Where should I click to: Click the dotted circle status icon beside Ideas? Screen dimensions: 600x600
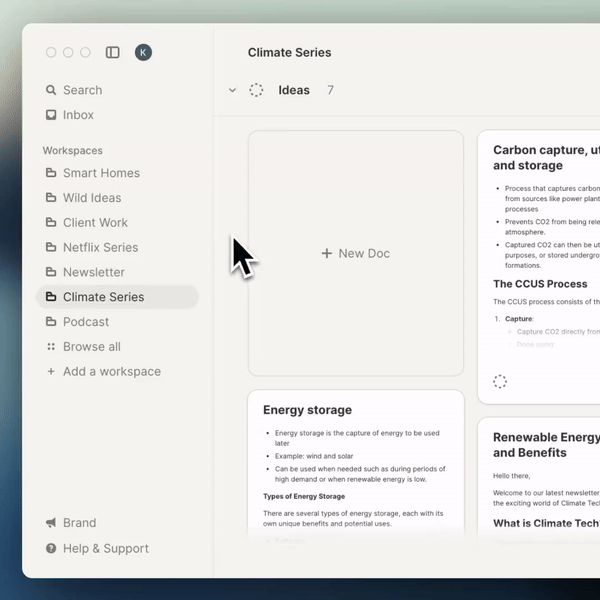pos(256,90)
